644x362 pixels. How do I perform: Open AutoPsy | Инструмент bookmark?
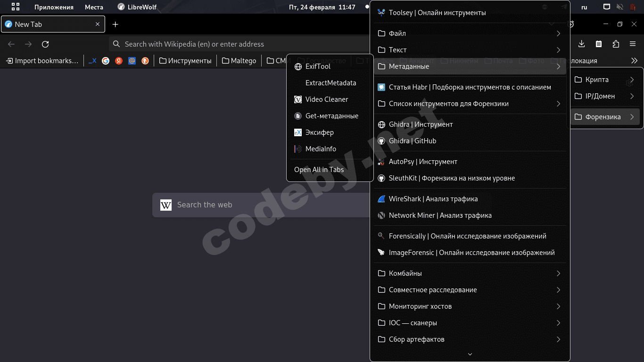(x=470, y=162)
